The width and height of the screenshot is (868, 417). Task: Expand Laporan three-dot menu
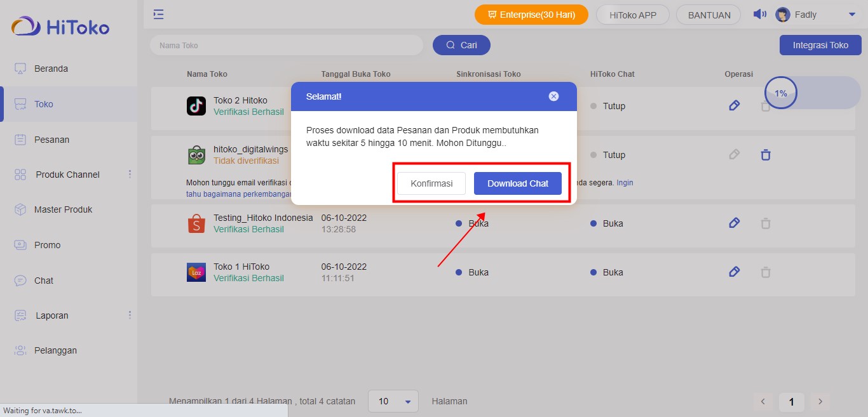coord(130,315)
